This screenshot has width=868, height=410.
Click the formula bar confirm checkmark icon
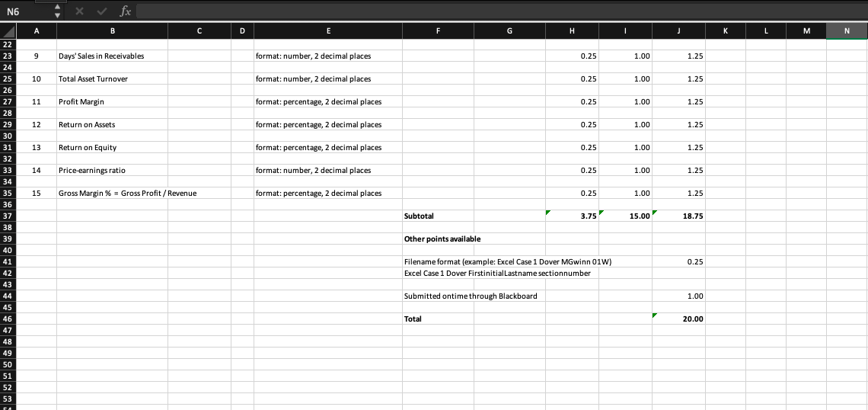click(104, 11)
